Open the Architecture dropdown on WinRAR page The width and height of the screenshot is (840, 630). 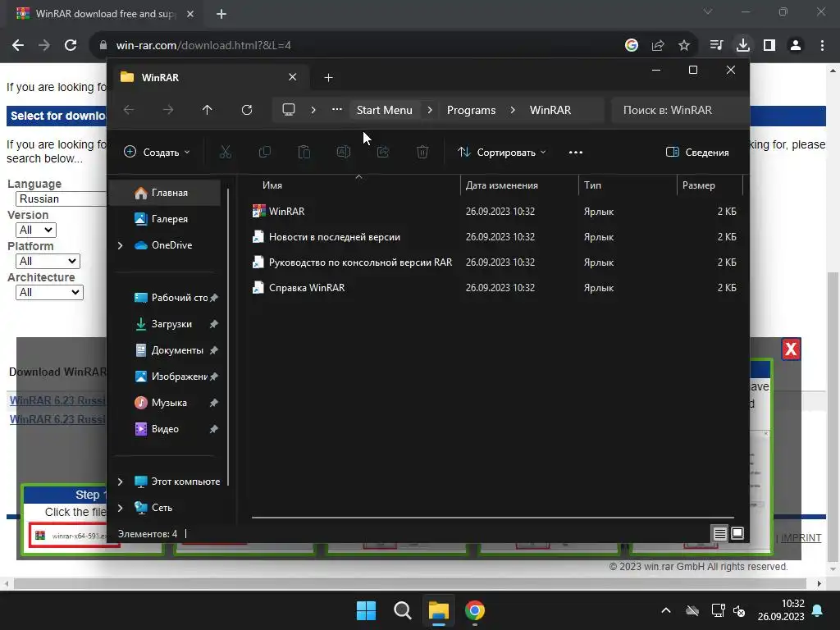pos(49,292)
